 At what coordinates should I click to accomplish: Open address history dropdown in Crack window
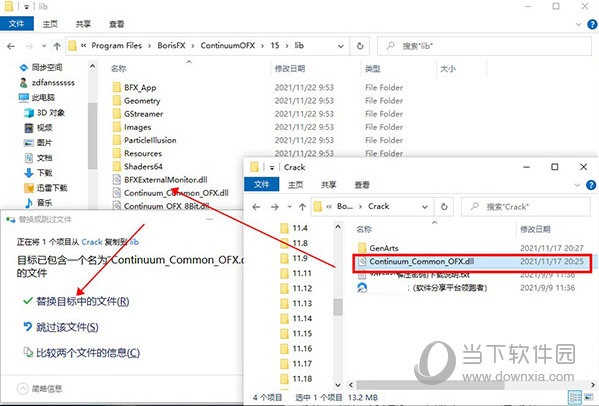pos(424,207)
